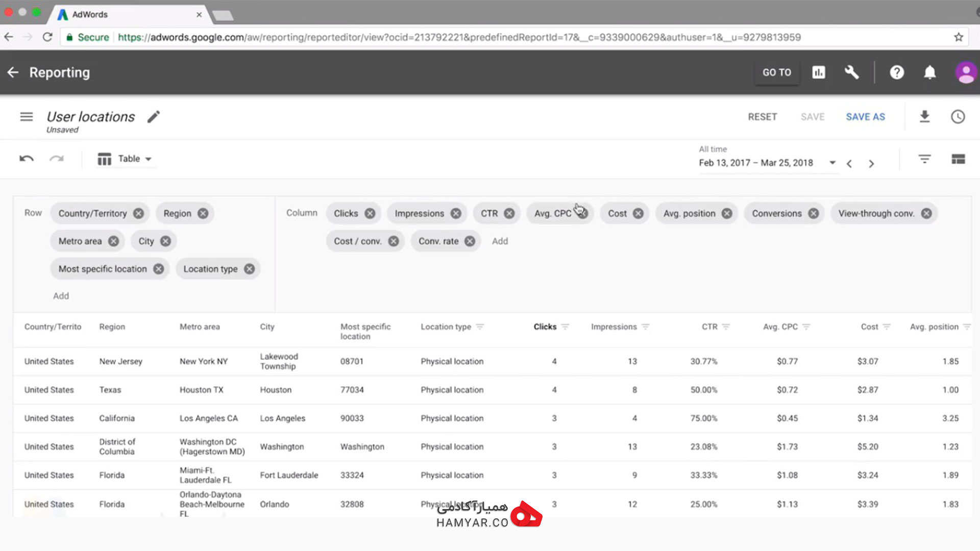This screenshot has height=551, width=980.
Task: Redo the last change
Action: (x=57, y=159)
